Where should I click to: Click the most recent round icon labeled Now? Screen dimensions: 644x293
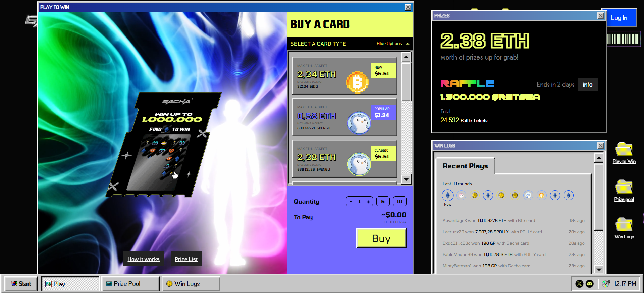tap(447, 195)
